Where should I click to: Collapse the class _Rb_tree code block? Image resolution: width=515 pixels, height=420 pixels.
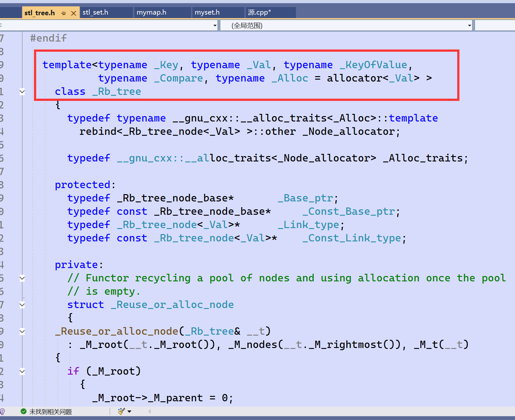[22, 92]
